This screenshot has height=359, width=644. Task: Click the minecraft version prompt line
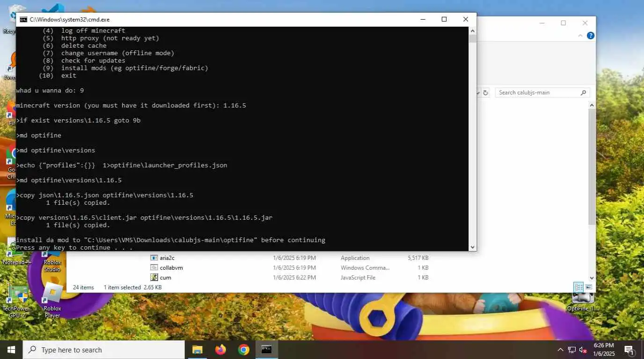coord(131,105)
